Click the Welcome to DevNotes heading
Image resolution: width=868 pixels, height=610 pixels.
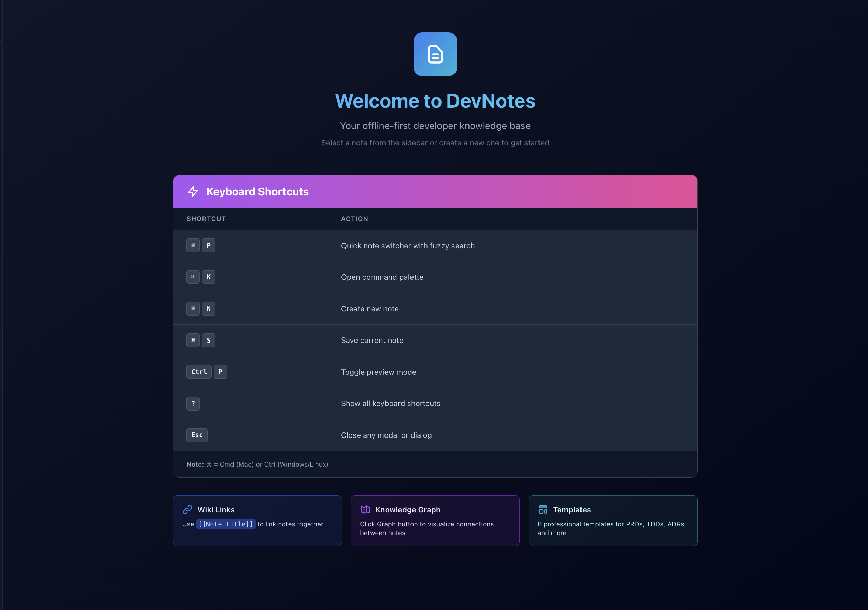click(435, 101)
